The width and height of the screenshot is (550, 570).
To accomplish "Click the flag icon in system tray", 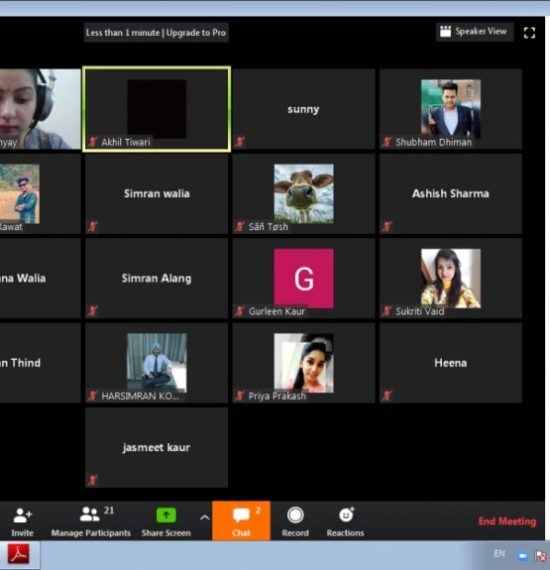I will click(541, 555).
